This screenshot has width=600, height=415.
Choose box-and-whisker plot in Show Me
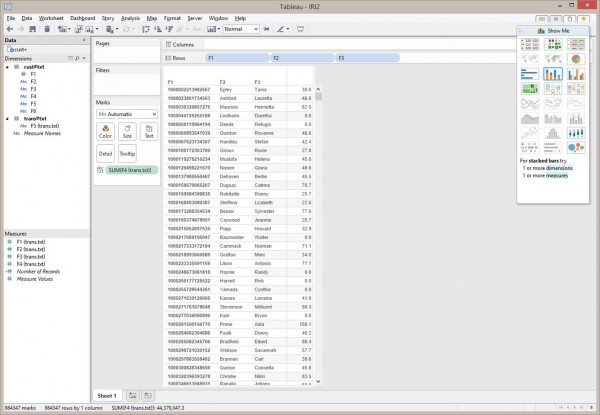[576, 133]
